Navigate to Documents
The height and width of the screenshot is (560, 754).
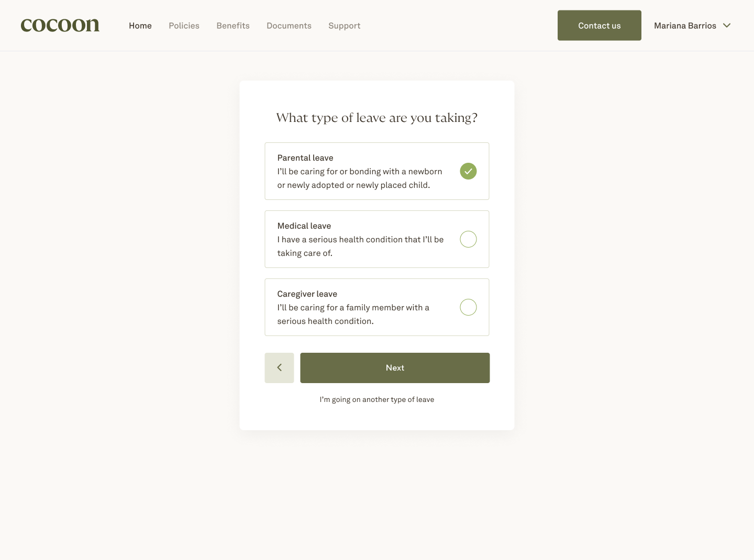(x=289, y=26)
